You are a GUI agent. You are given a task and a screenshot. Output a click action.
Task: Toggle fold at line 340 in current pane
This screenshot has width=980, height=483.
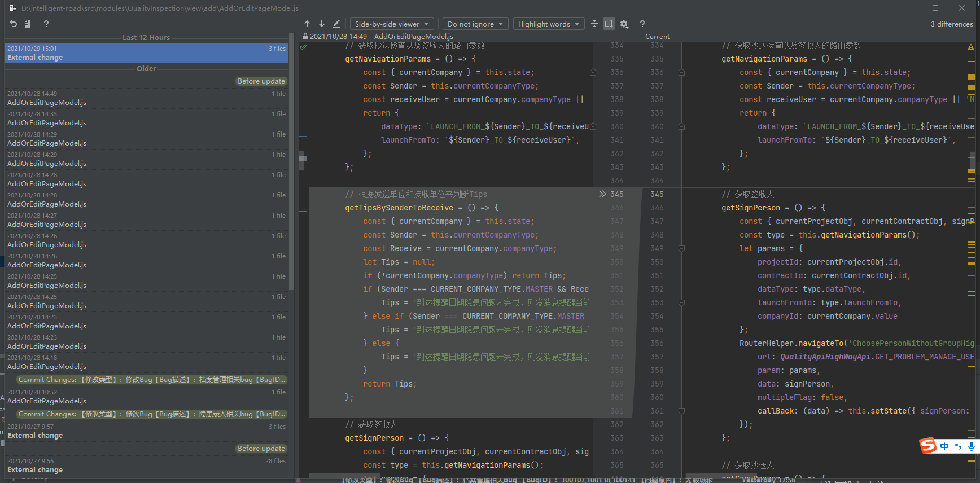pyautogui.click(x=681, y=126)
